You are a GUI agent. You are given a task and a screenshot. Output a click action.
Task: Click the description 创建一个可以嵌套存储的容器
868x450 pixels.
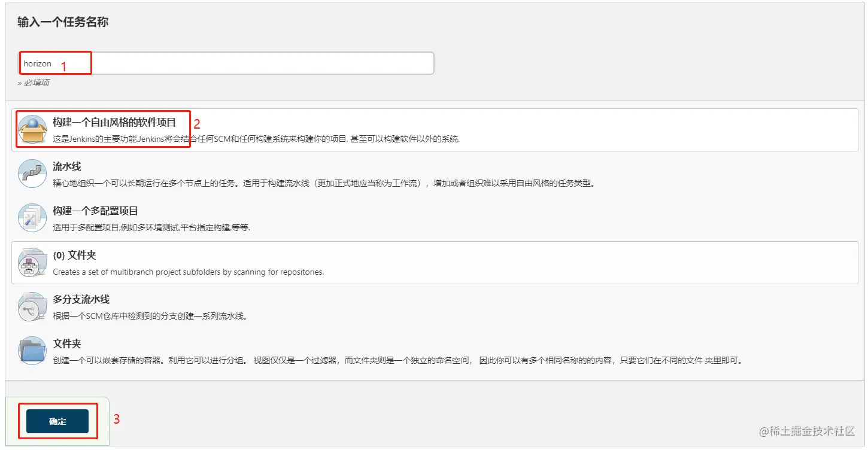[x=397, y=361]
